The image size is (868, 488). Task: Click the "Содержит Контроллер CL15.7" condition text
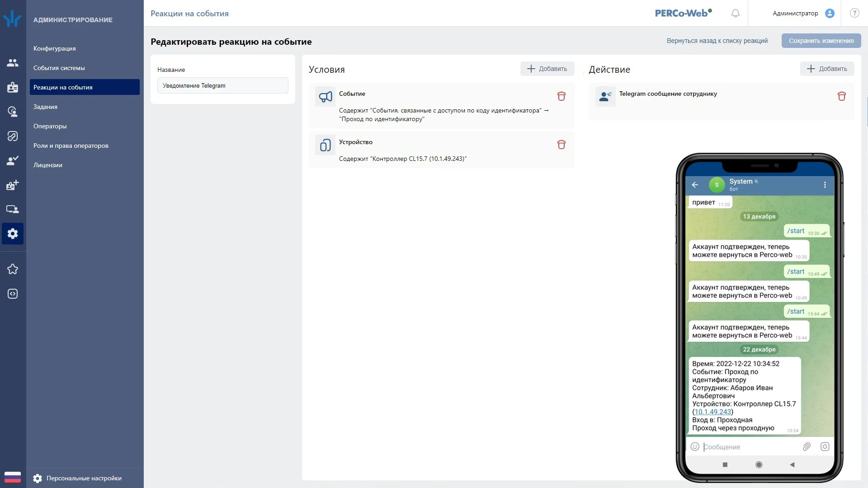point(403,159)
